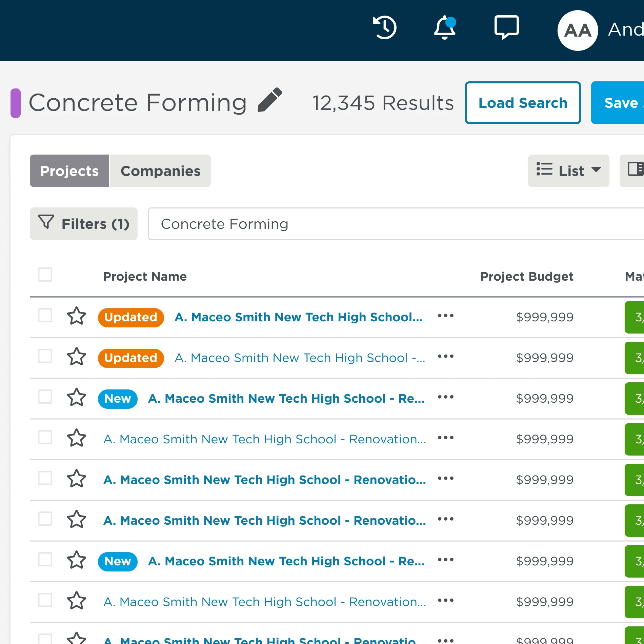Click the first New badge

(118, 399)
